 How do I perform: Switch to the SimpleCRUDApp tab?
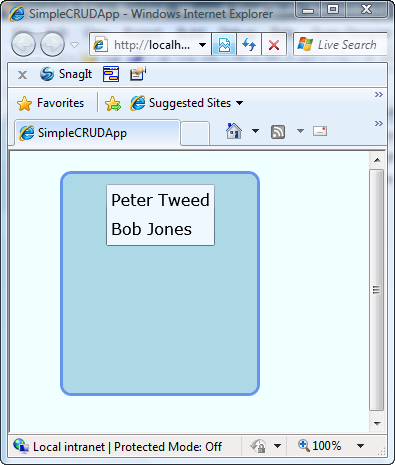pyautogui.click(x=97, y=133)
